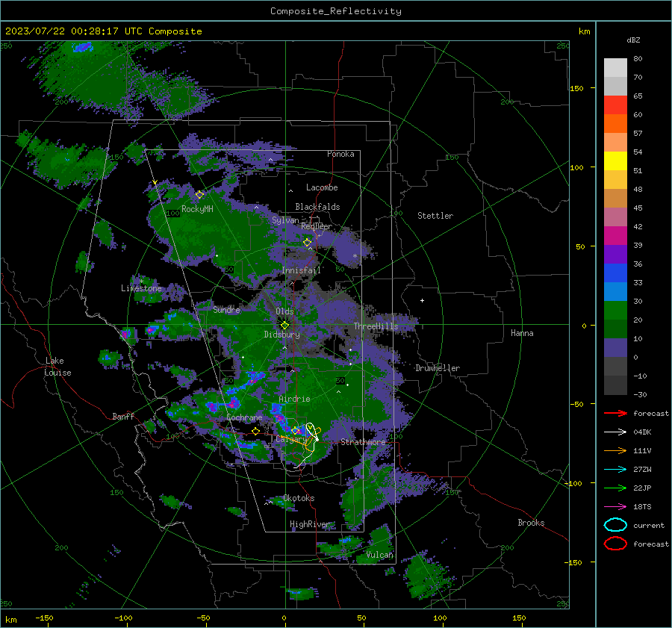The width and height of the screenshot is (672, 628).
Task: Click the Vulcan label
Action: click(x=379, y=555)
